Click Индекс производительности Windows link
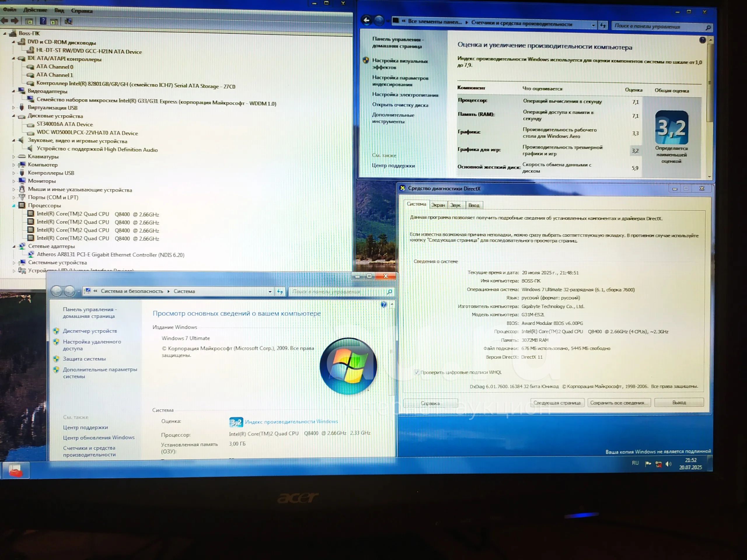The image size is (747, 560). pos(291,421)
